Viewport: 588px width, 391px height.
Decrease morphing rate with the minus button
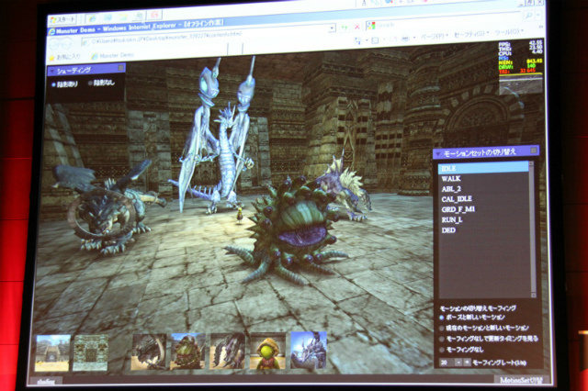(458, 363)
